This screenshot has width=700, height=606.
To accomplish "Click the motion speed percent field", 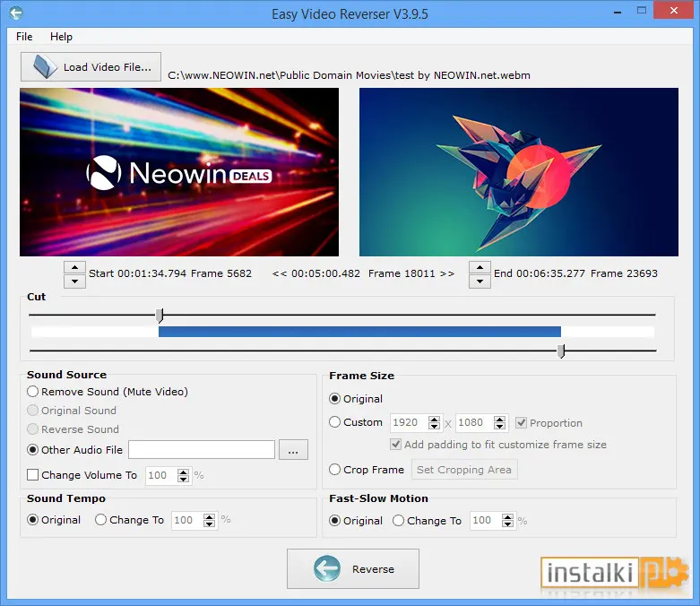I will (485, 521).
